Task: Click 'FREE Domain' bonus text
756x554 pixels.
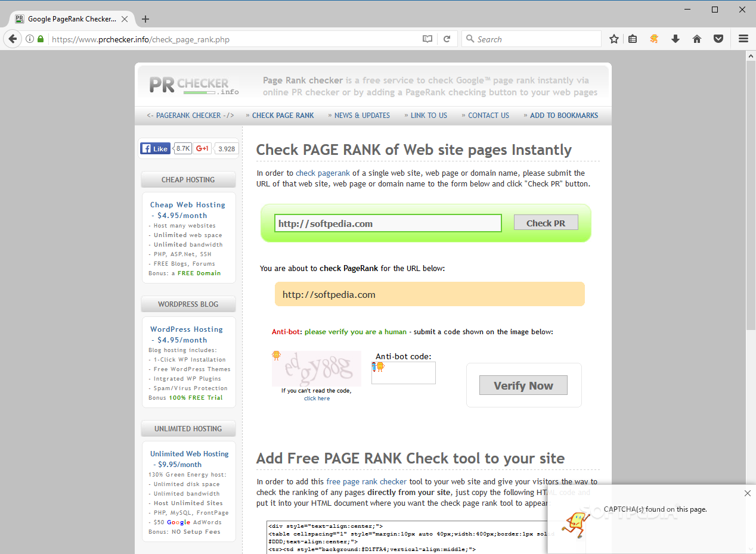Action: (x=199, y=273)
